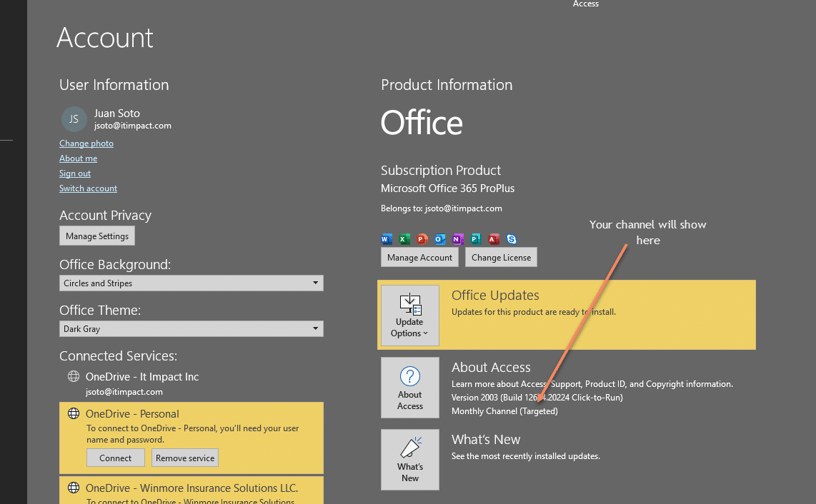
Task: Open the About me link
Action: [78, 158]
